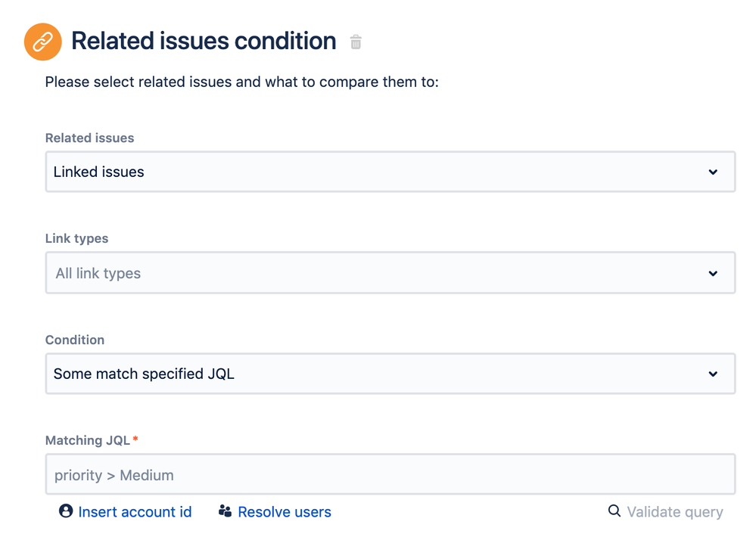
Task: Click the Related issues field label
Action: (90, 138)
